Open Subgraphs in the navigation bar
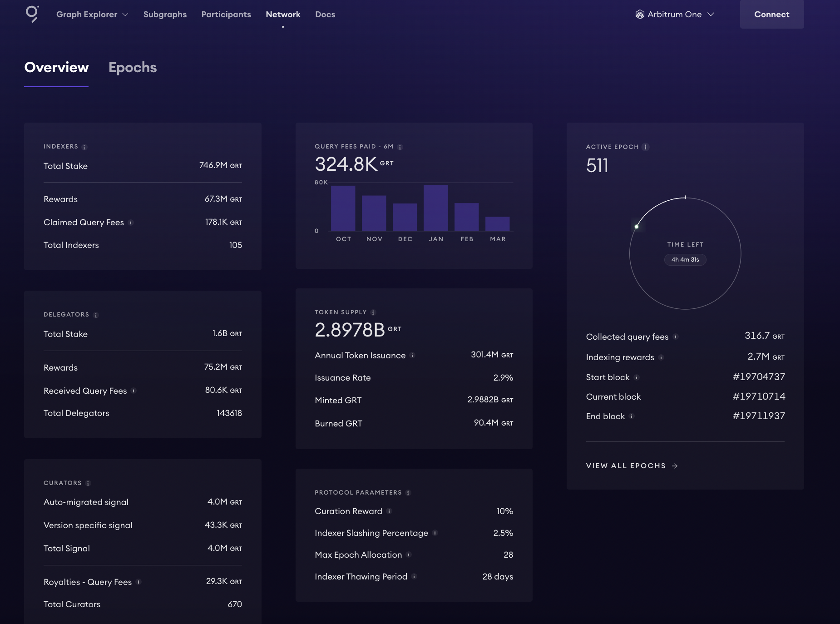840x624 pixels. tap(165, 15)
